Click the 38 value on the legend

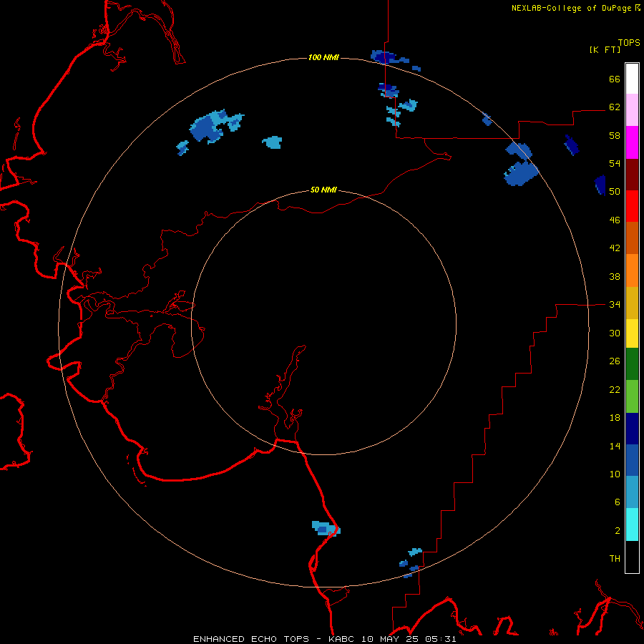click(x=615, y=276)
